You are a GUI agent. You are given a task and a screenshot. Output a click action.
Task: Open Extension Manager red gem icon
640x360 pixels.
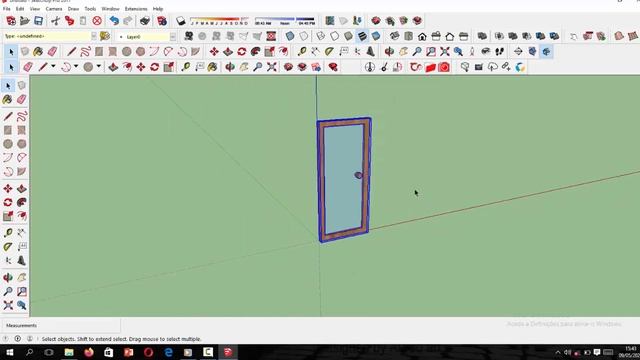pyautogui.click(x=333, y=67)
